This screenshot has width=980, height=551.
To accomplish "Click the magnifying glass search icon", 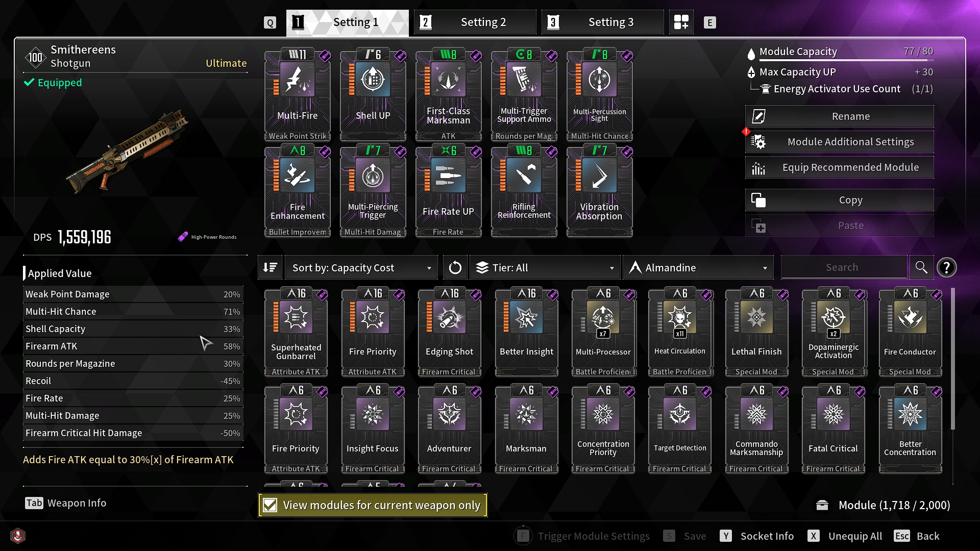I will (x=921, y=267).
